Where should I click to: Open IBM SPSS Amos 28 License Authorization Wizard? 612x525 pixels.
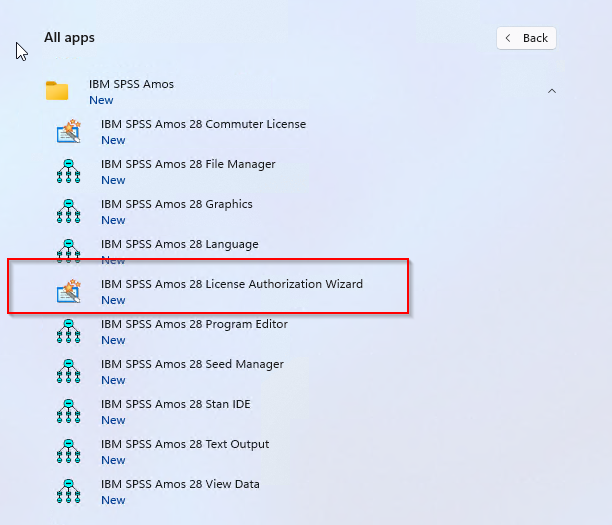(x=231, y=285)
